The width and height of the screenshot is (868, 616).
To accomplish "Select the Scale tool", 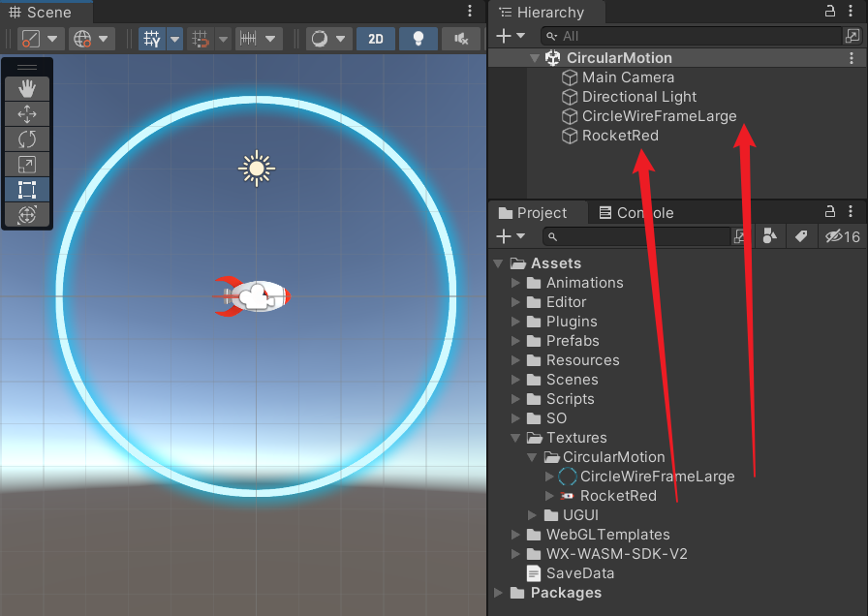I will tap(27, 164).
